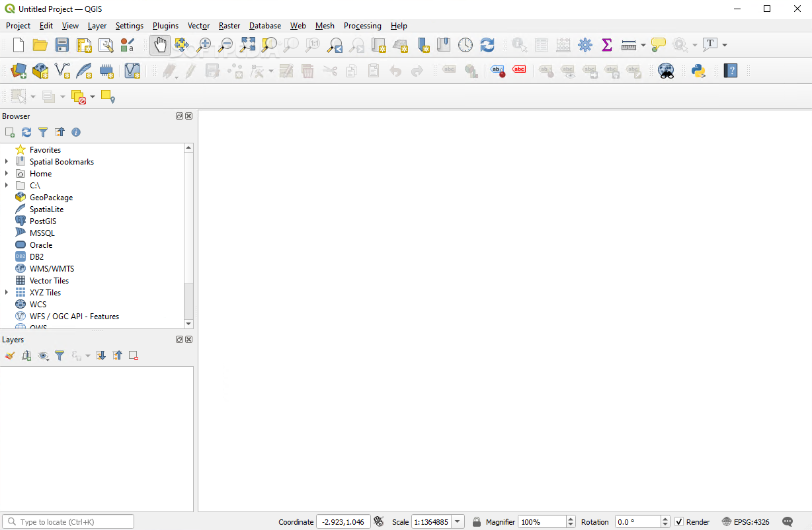Select Favorites in Browser tree
The image size is (812, 530).
[45, 150]
